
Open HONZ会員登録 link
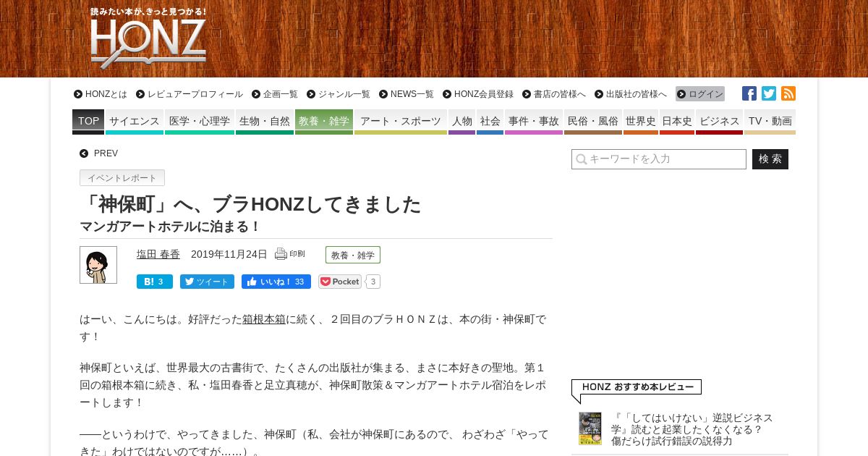478,94
